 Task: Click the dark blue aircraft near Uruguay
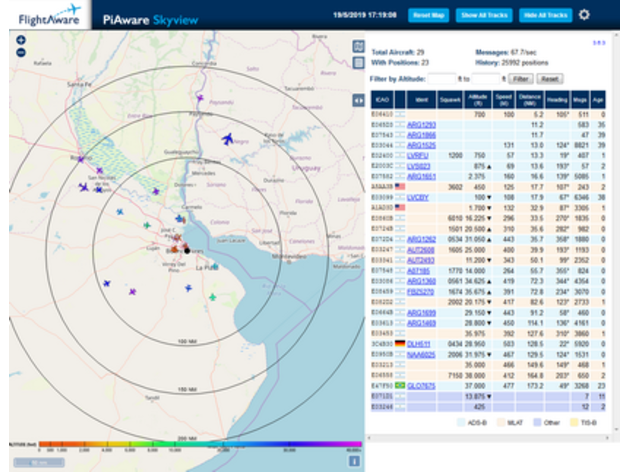[x=229, y=137]
